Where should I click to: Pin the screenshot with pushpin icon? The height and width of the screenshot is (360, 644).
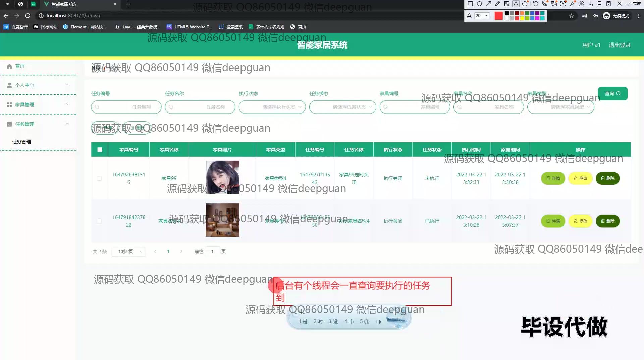click(572, 4)
